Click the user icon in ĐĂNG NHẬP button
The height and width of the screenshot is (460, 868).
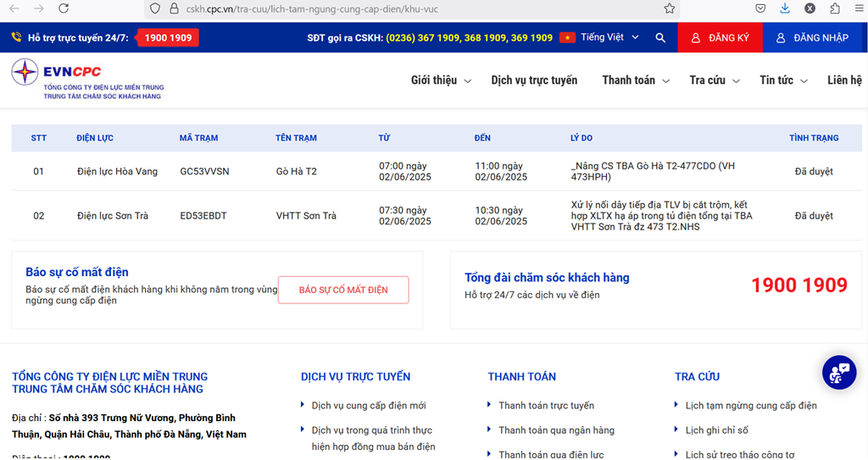(x=781, y=37)
